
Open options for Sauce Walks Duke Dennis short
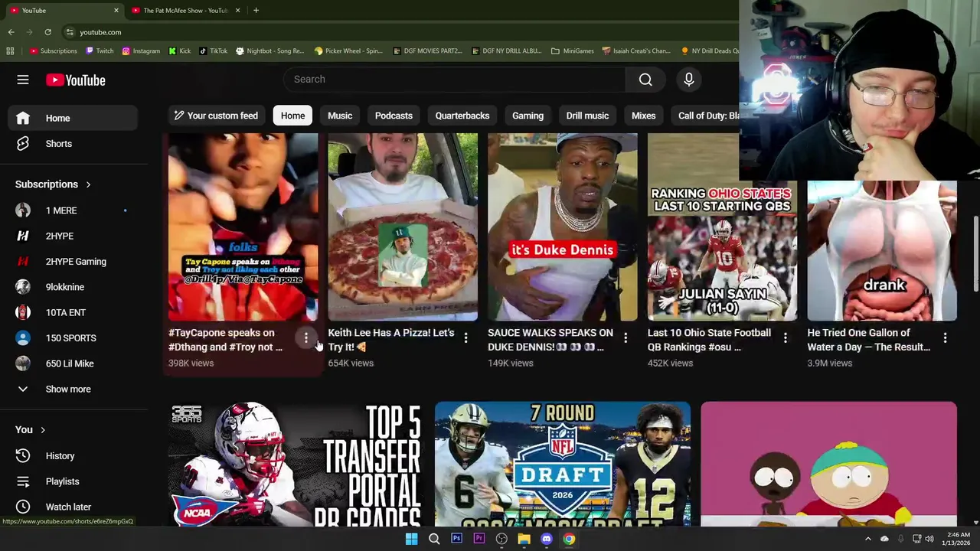(x=626, y=337)
